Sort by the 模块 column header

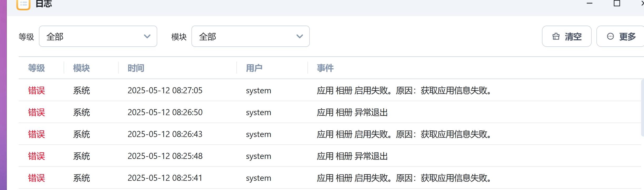click(82, 68)
